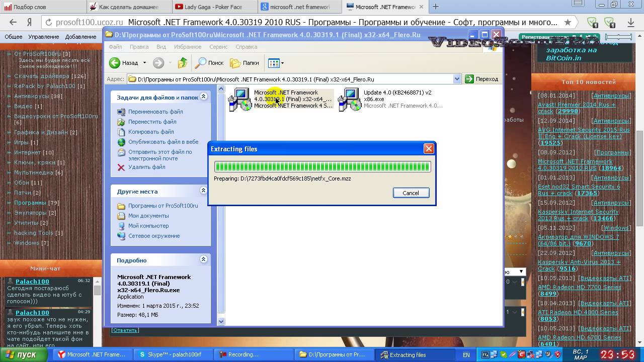Click the Start (пуск) button
This screenshot has width=644, height=362.
pos(24,354)
